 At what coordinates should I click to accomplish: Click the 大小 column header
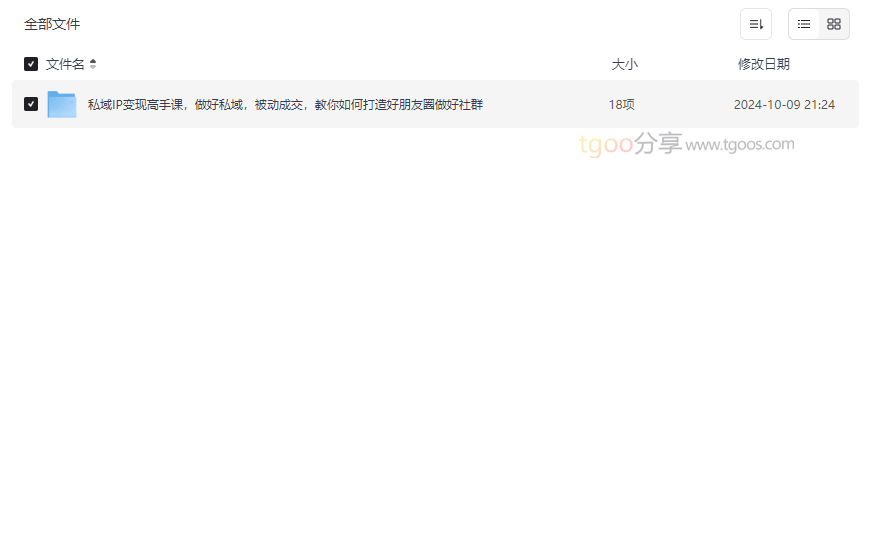point(624,64)
